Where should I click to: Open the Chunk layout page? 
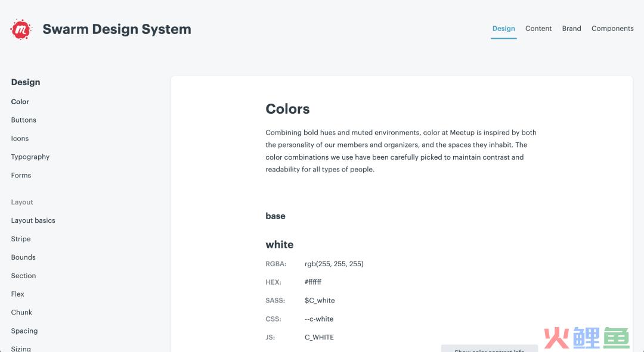pyautogui.click(x=22, y=312)
